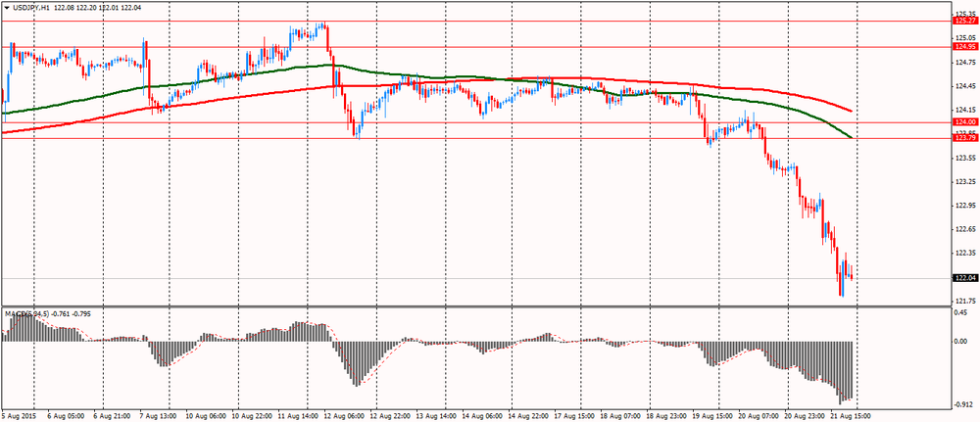Click the 10 Aug 22:00 time label
The image size is (980, 422).
255,414
